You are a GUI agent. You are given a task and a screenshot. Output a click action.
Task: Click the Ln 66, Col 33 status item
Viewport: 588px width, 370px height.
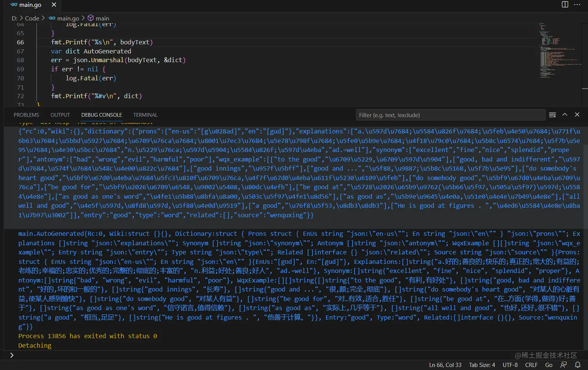coord(445,365)
